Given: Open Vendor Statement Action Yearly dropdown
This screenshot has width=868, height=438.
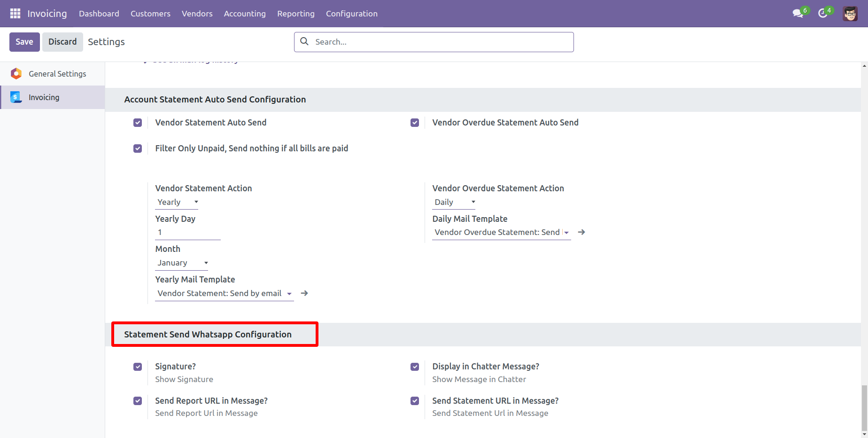Looking at the screenshot, I should click(177, 203).
